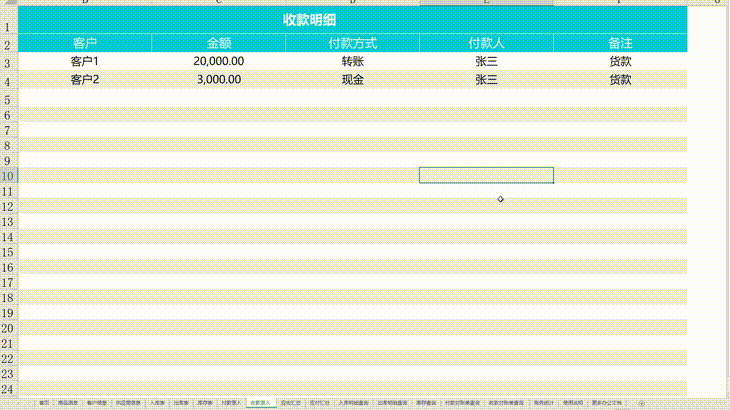Open the 商品信息 sheet tab
The width and height of the screenshot is (730, 410).
(67, 403)
